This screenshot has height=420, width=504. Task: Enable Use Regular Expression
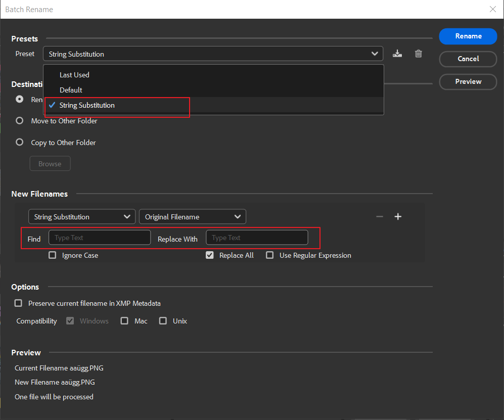tap(270, 255)
